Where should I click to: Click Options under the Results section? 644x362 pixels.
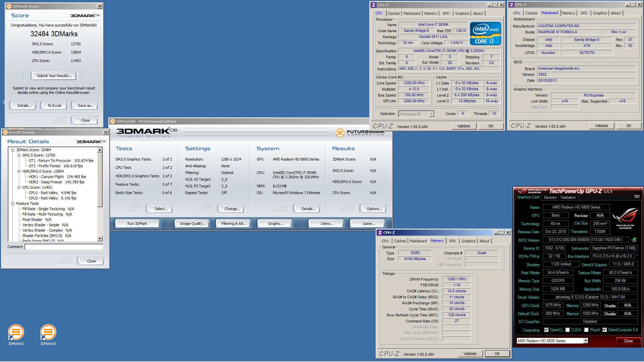click(374, 209)
